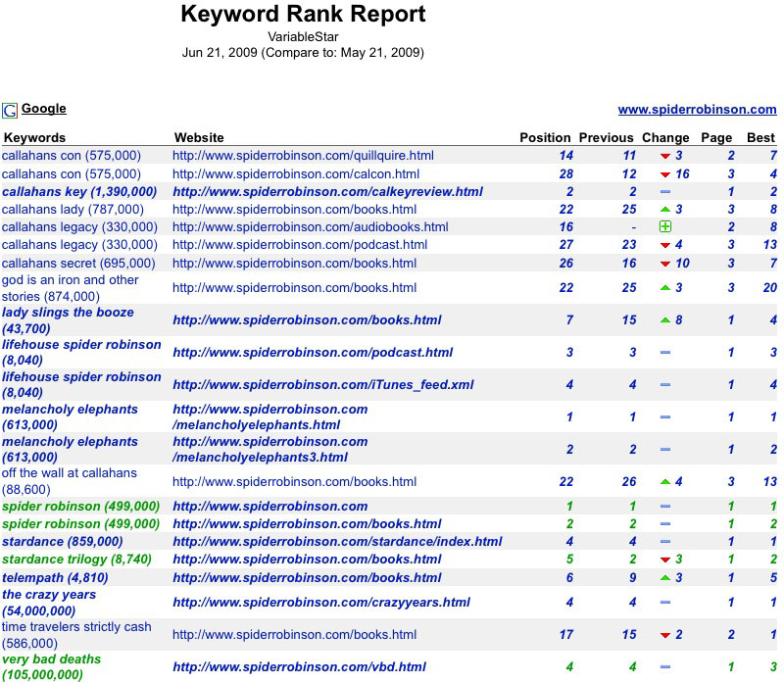This screenshot has height=683, width=784.
Task: Click no-change dash in melancholyelephants.html row
Action: point(665,417)
